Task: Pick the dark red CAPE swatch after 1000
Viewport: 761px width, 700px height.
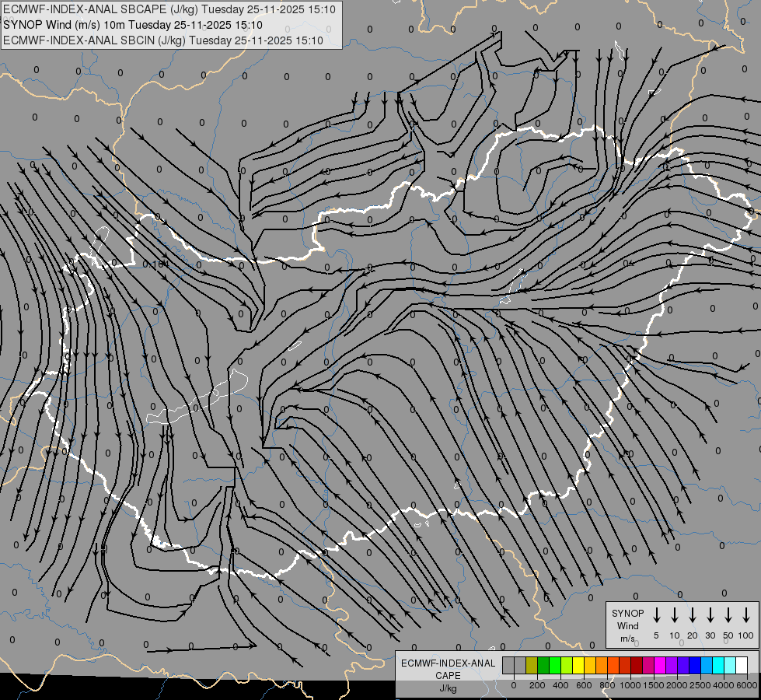Action: coord(637,665)
